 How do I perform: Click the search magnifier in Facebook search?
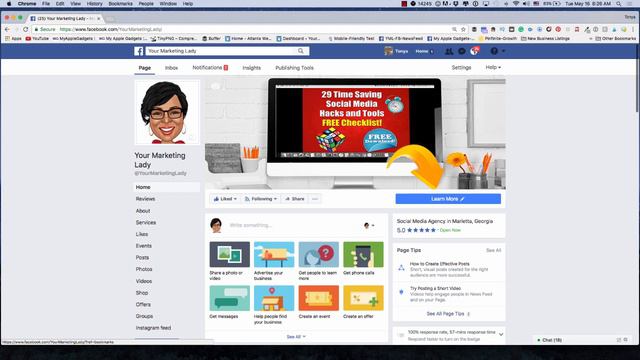coord(301,51)
